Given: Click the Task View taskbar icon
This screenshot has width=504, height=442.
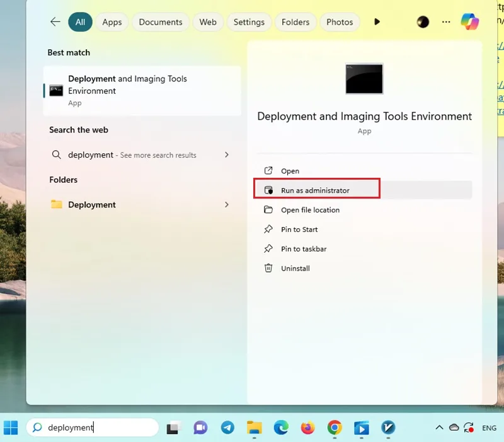Looking at the screenshot, I should point(174,427).
